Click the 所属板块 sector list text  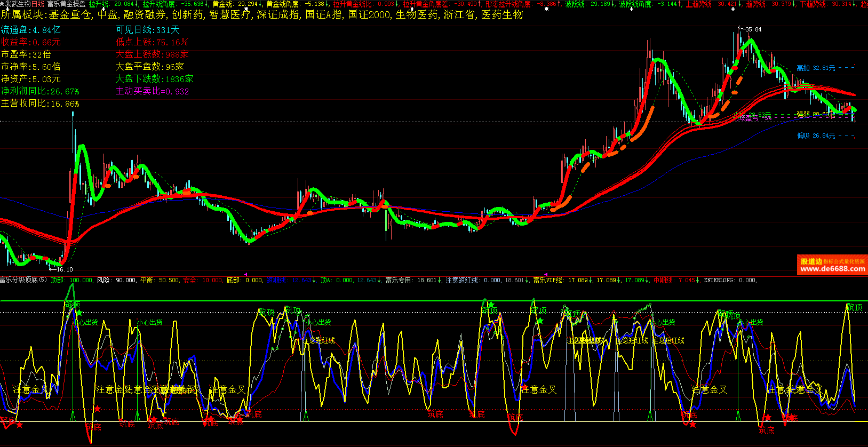[x=261, y=15]
